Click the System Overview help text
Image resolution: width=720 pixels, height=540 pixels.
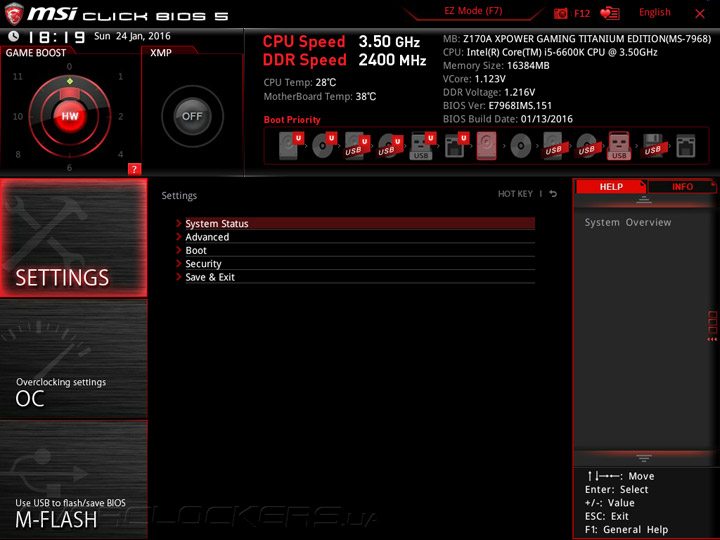pyautogui.click(x=628, y=222)
